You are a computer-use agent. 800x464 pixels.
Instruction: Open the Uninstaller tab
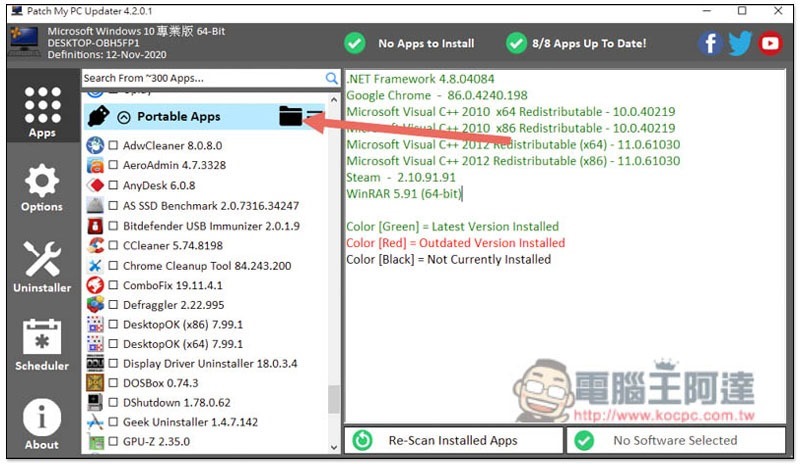[x=41, y=267]
